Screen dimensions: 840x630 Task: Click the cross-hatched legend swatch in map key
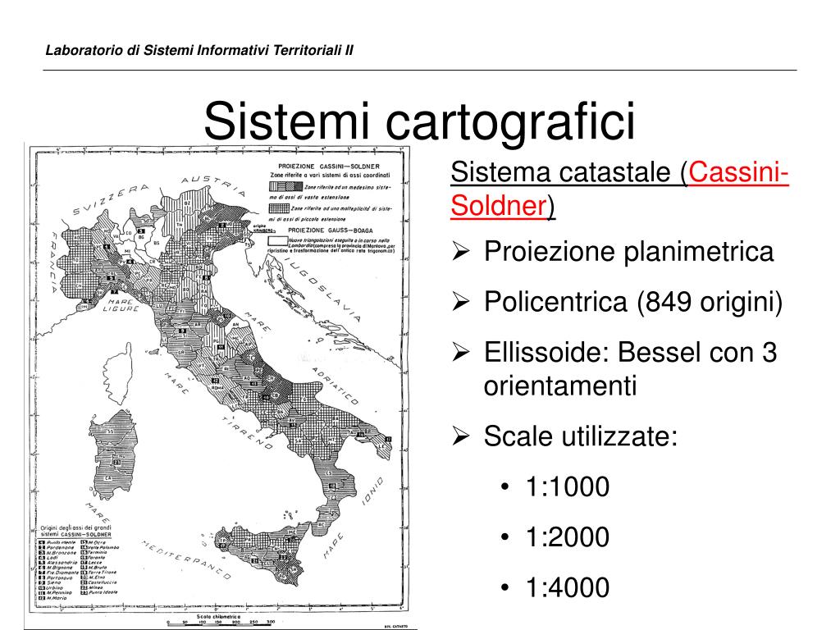(x=279, y=208)
